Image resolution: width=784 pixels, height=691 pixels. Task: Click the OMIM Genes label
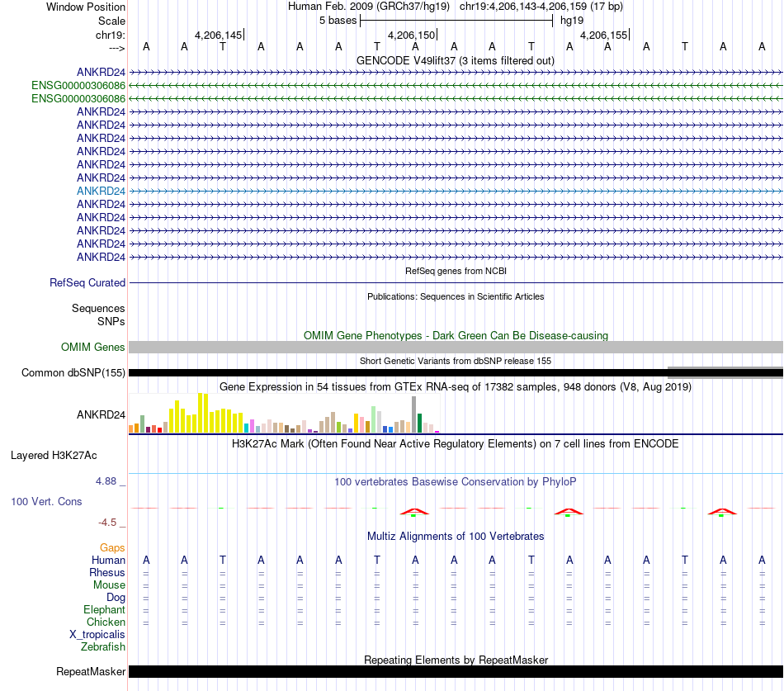pos(92,348)
